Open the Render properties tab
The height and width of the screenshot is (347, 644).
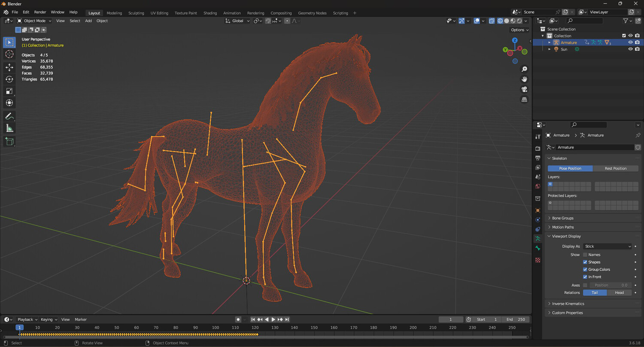click(x=538, y=148)
